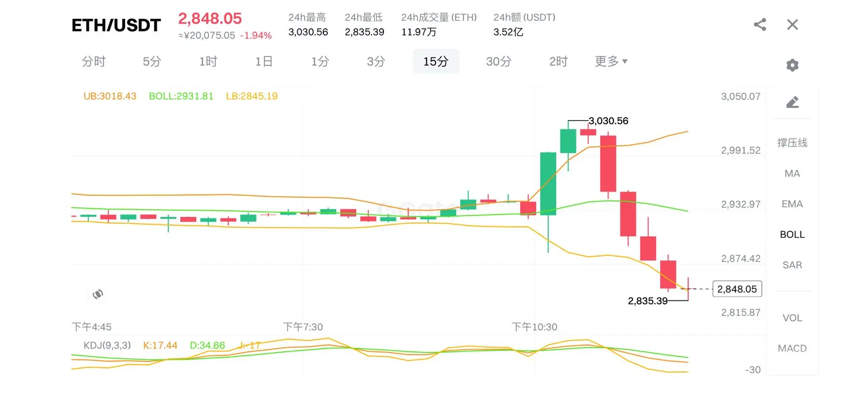The width and height of the screenshot is (868, 400).
Task: Enable the SAR indicator
Action: point(792,265)
